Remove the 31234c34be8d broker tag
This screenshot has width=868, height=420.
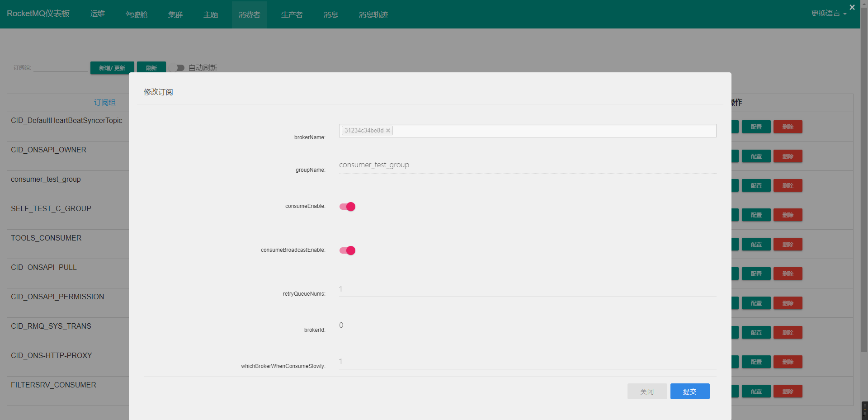pos(388,131)
